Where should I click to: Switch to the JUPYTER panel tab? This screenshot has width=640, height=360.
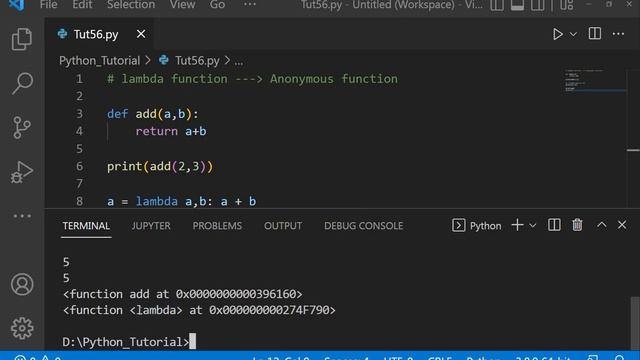coord(151,226)
